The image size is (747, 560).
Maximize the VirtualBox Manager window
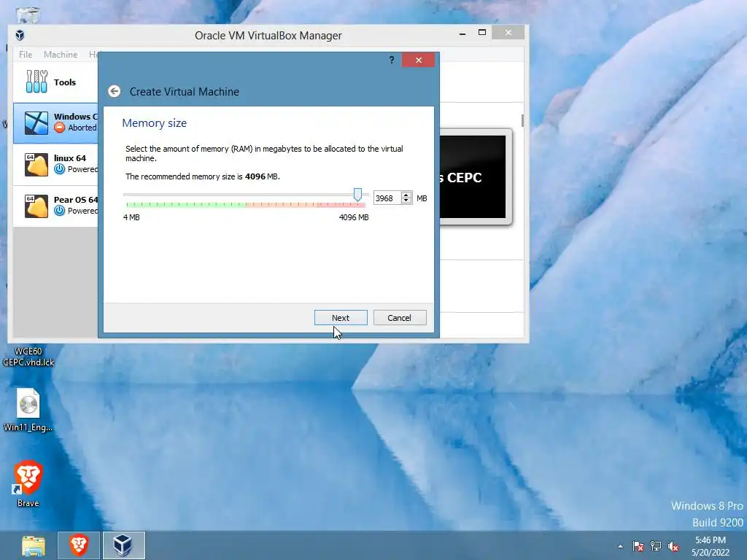(482, 32)
